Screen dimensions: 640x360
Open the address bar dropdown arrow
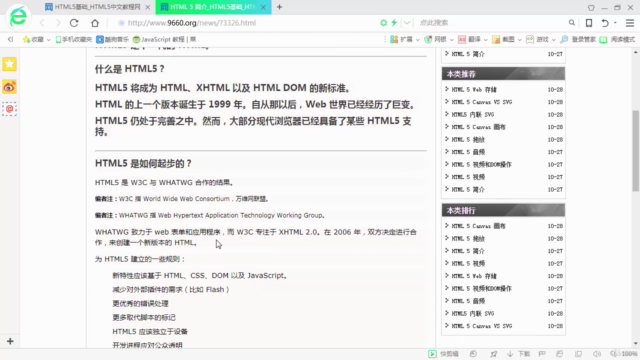point(407,23)
